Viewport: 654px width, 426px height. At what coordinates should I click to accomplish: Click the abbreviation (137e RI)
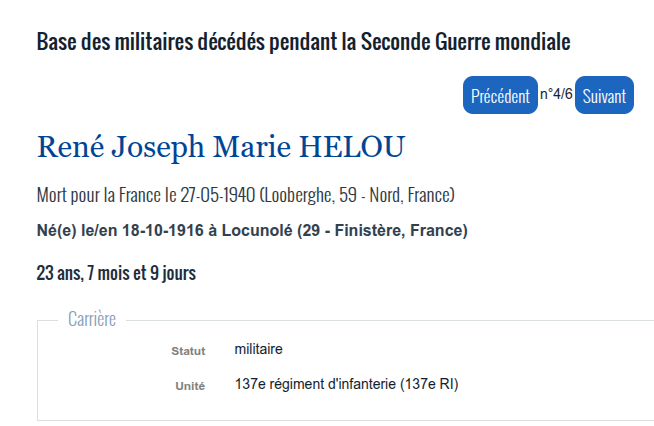point(429,384)
